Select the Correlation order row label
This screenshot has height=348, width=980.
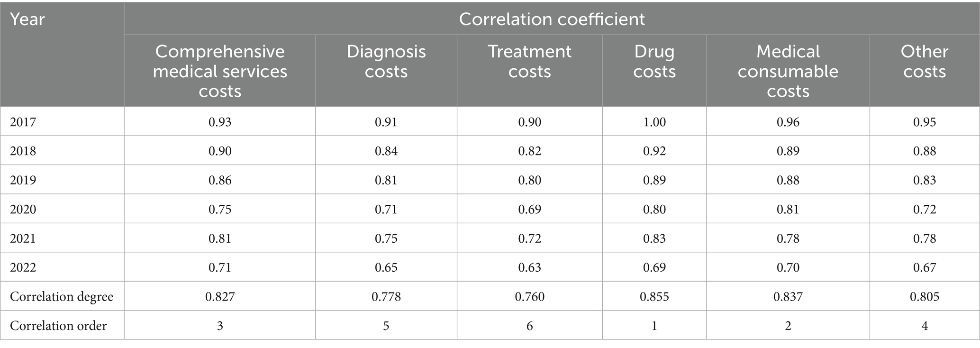point(58,326)
